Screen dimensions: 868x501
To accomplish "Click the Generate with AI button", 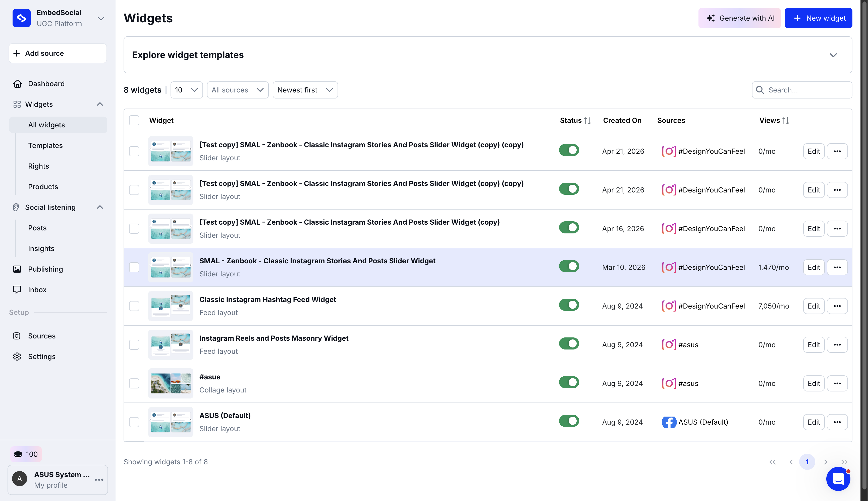I will pos(739,18).
